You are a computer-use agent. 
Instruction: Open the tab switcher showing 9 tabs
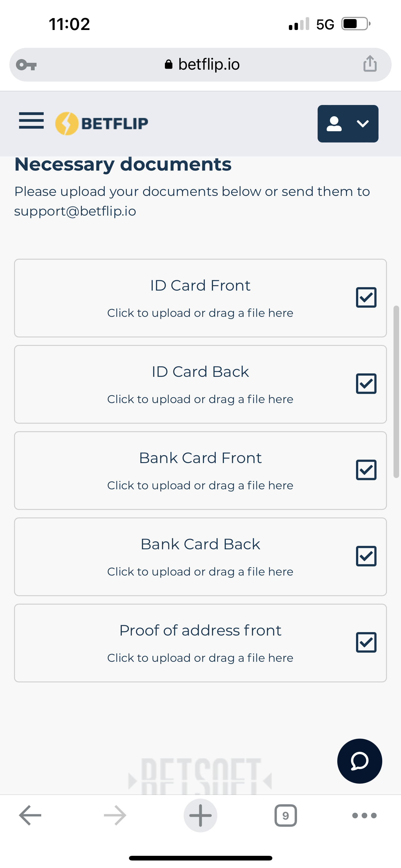285,816
